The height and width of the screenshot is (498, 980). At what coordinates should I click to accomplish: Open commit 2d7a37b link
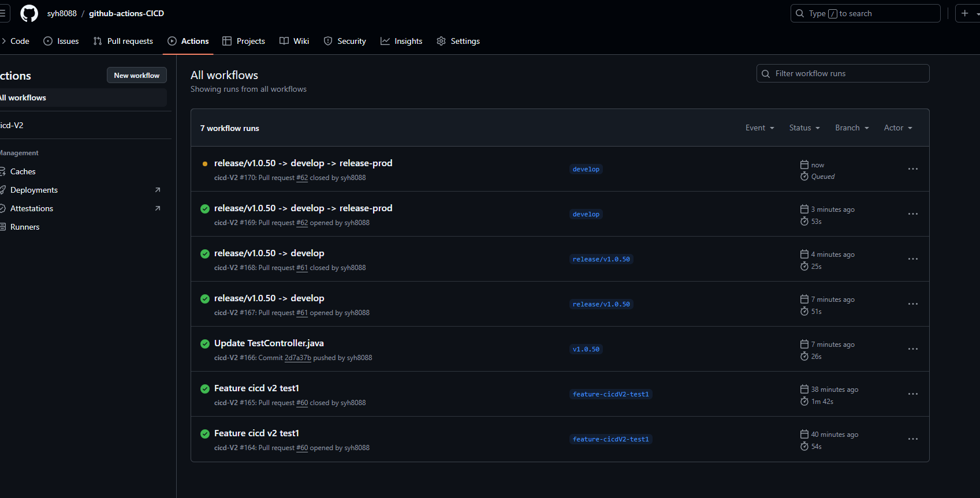298,358
